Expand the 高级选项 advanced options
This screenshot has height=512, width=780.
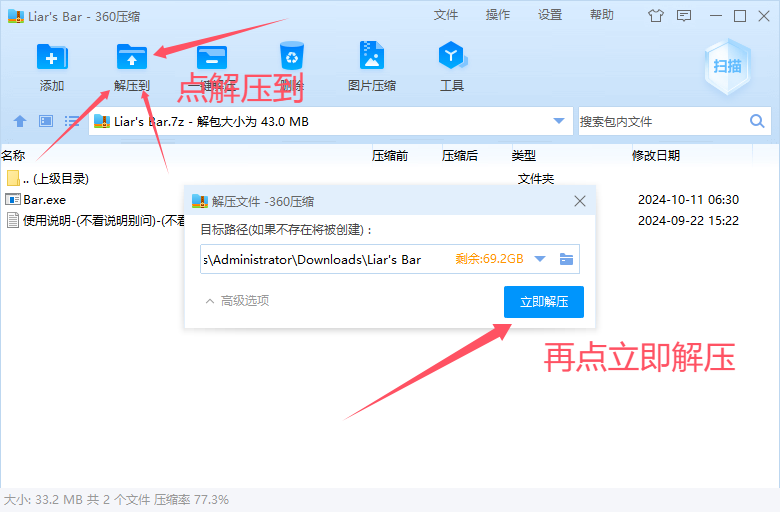tap(237, 301)
